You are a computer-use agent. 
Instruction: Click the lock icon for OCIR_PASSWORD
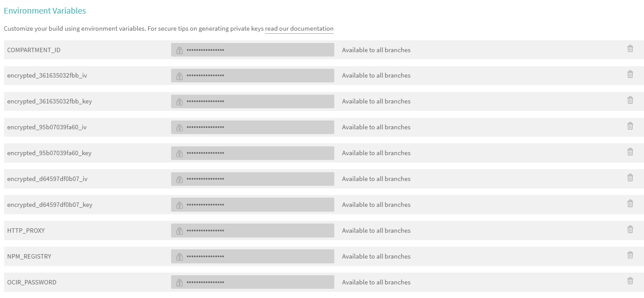(179, 283)
